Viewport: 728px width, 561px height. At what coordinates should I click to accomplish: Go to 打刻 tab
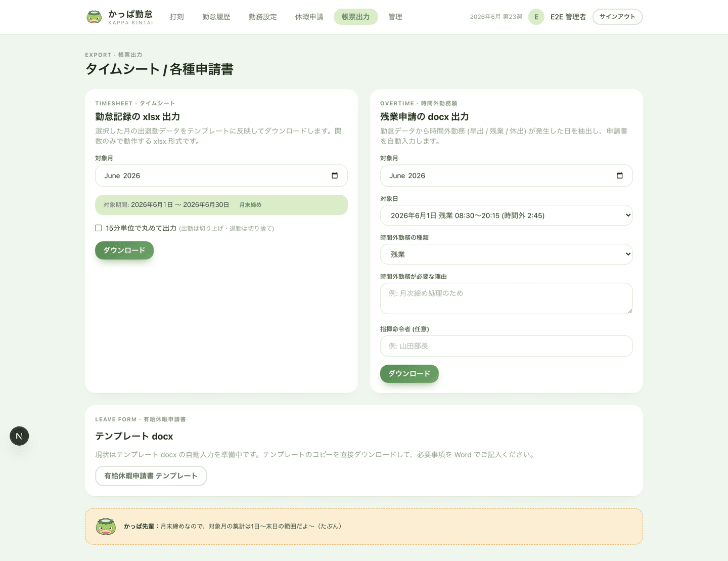177,17
